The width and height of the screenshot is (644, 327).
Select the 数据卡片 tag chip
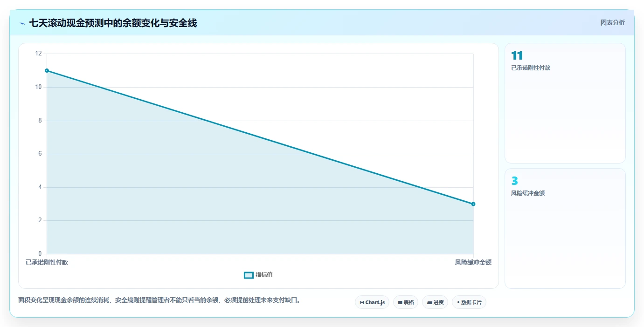pyautogui.click(x=469, y=302)
